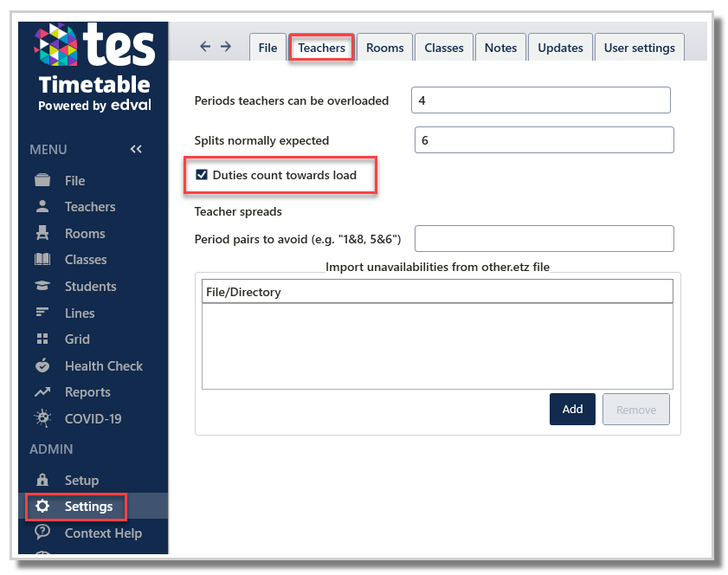The image size is (728, 575).
Task: Open the File briefcase icon in menu
Action: click(42, 180)
